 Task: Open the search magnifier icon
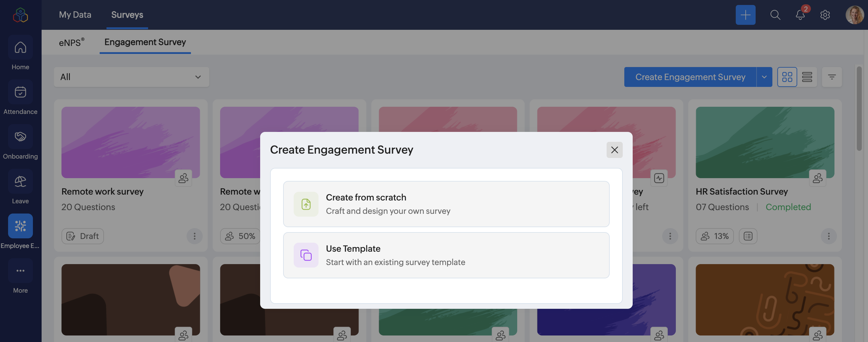775,15
